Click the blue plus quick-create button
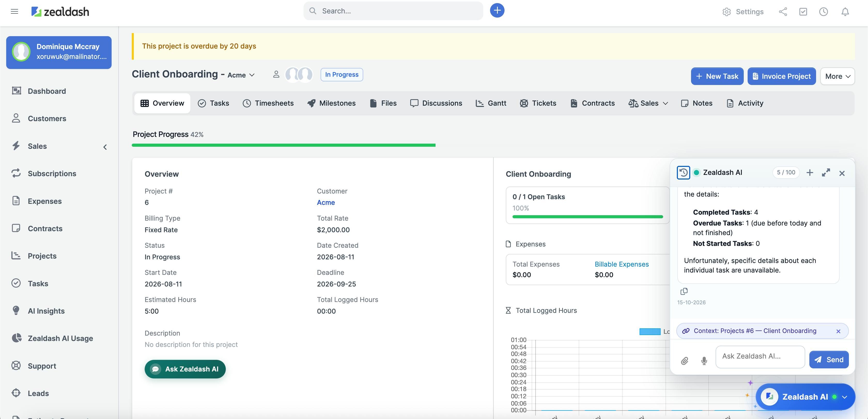868x419 pixels. (x=497, y=10)
